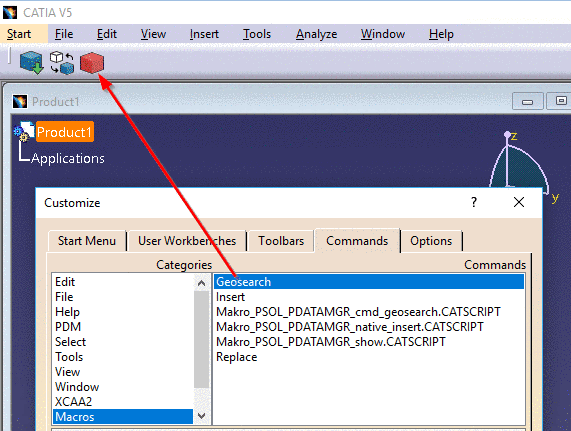Click the CATIA V5 logo in title bar
Screen dimensions: 571x431
click(10, 13)
